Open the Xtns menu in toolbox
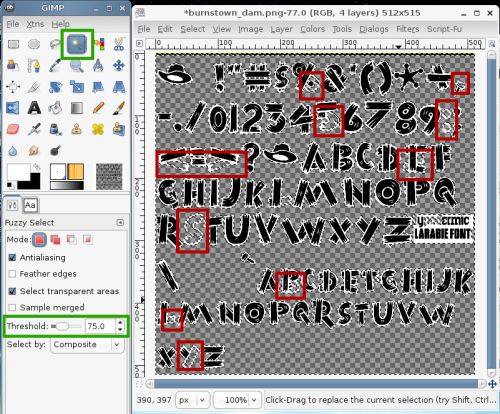The height and width of the screenshot is (414, 500). [x=35, y=24]
